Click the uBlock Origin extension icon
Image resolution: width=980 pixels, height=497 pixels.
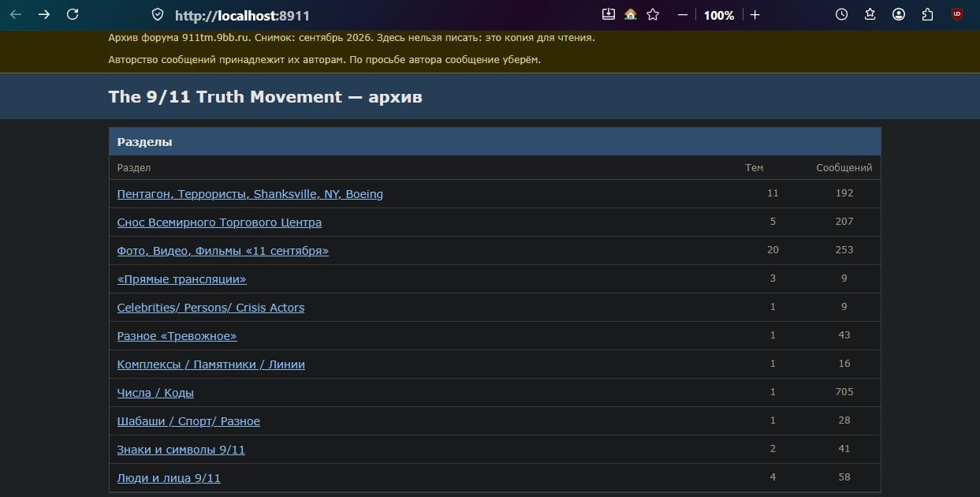[957, 14]
